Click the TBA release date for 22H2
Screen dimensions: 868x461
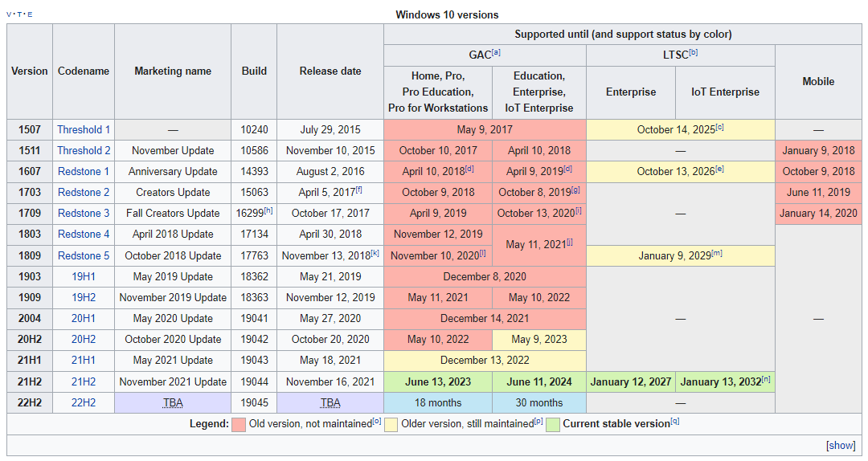(330, 403)
